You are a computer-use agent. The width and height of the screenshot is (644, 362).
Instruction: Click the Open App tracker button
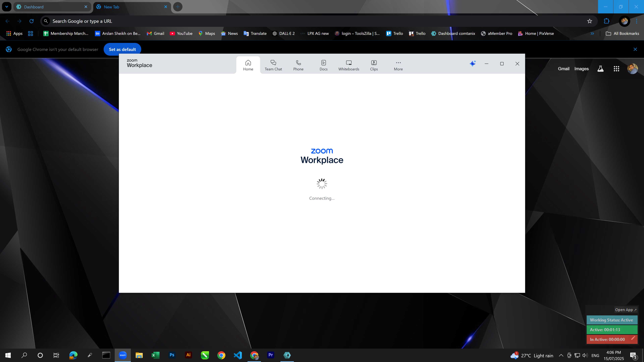[626, 310]
